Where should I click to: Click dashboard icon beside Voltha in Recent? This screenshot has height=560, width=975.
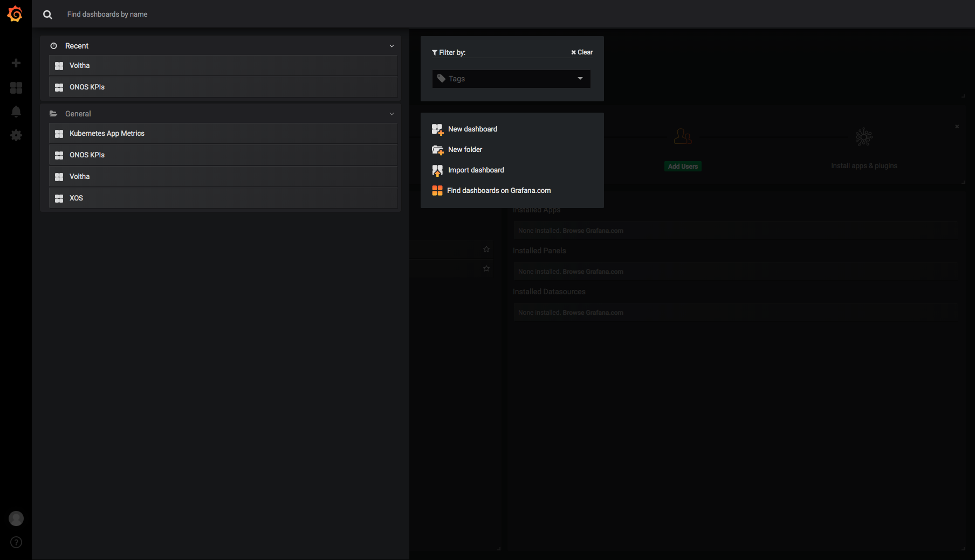59,66
